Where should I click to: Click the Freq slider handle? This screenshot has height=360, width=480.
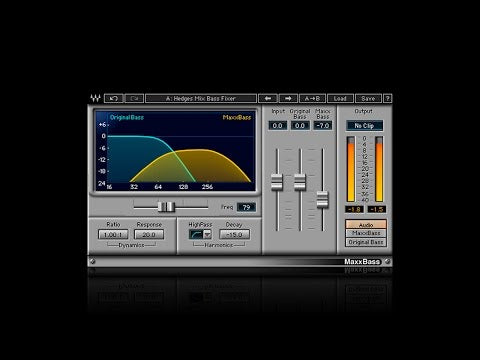166,207
